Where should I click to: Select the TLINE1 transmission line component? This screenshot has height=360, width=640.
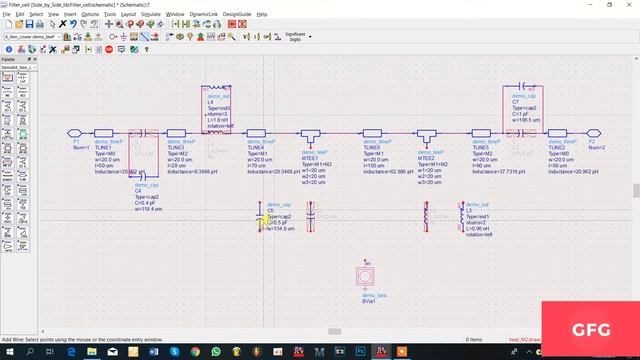pyautogui.click(x=104, y=133)
